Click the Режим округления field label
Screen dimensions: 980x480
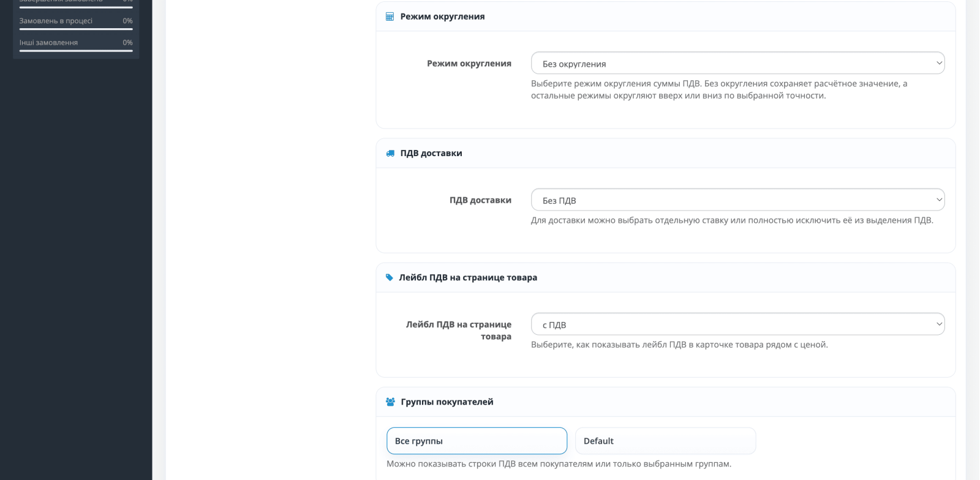[x=469, y=64]
